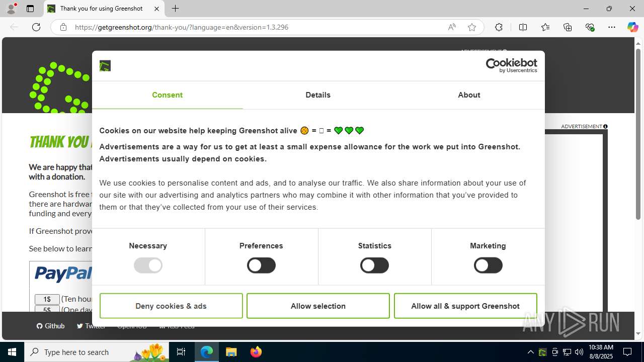
Task: Open Browser essentials icon
Action: tap(590, 27)
